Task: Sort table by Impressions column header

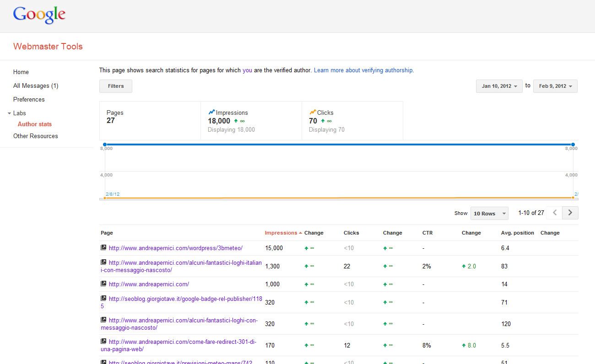Action: pos(281,233)
